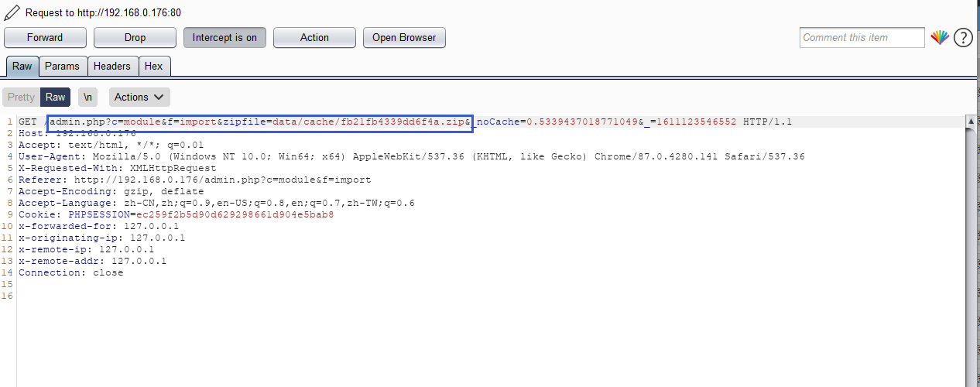Select the top-level Raw tab
This screenshot has width=980, height=387.
(22, 66)
